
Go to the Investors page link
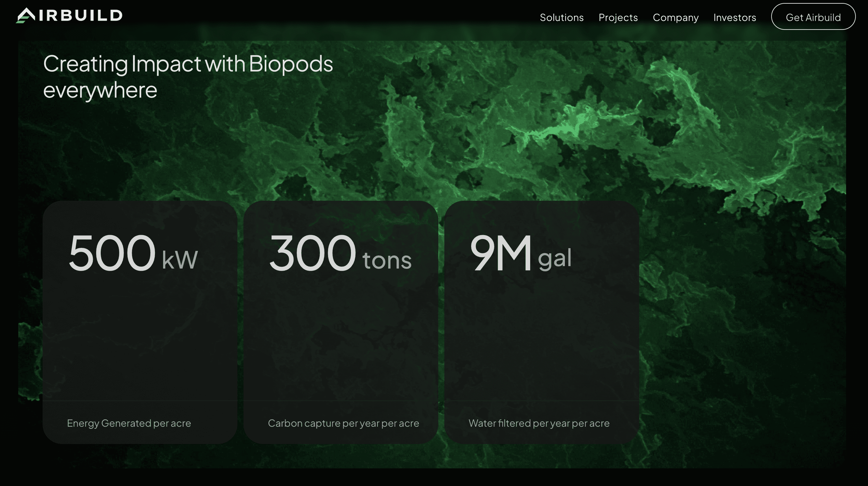point(735,17)
